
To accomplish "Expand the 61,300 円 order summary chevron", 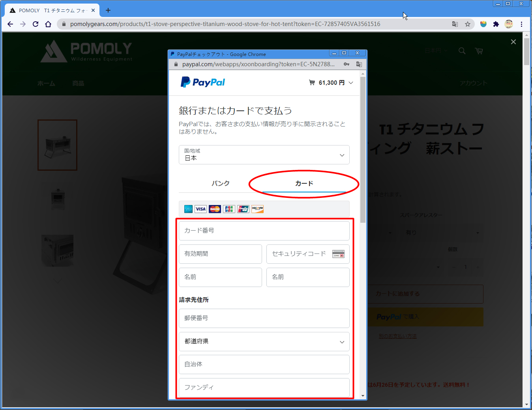I will coord(351,83).
